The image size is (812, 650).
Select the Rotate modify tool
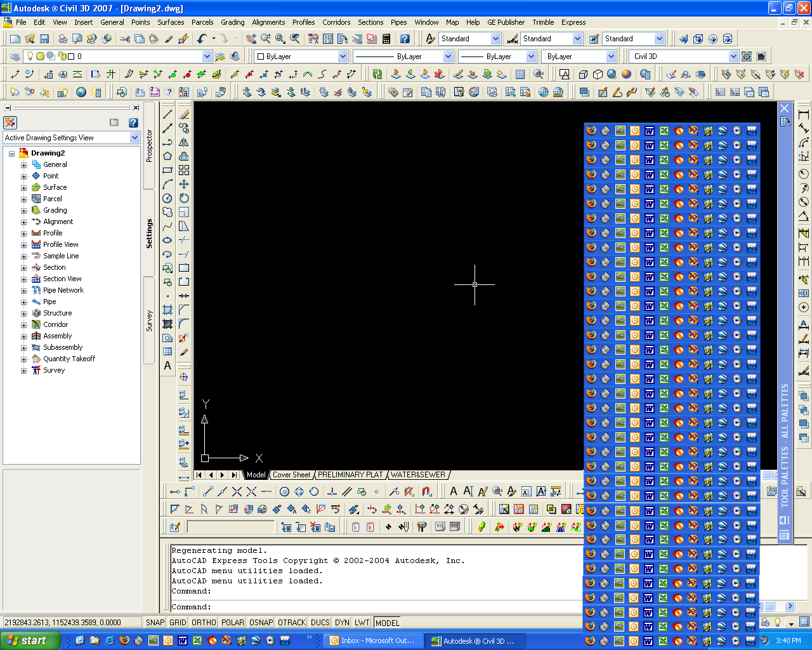coord(184,198)
